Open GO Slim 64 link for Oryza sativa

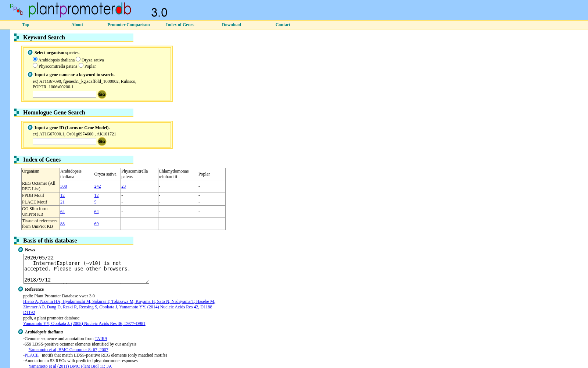96,212
